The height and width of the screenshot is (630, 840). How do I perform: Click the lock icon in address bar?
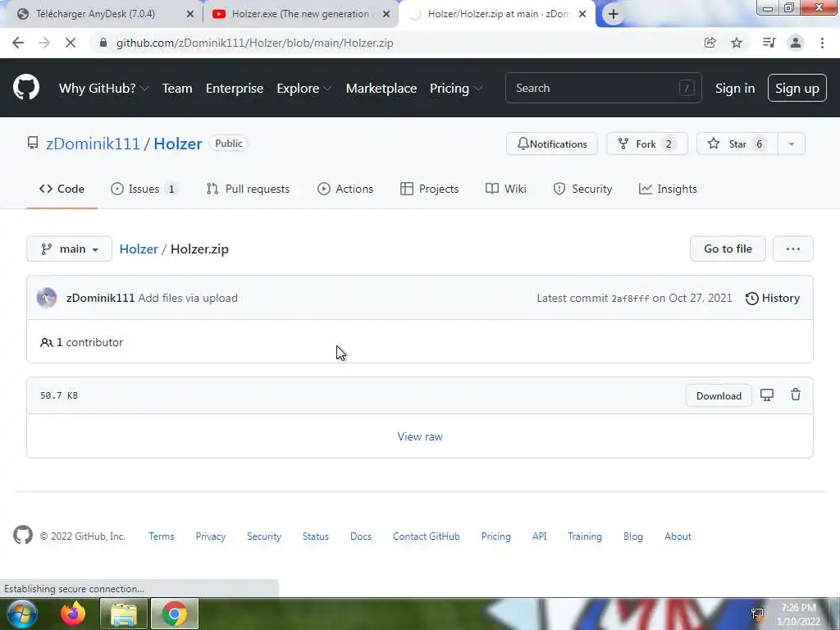[103, 43]
